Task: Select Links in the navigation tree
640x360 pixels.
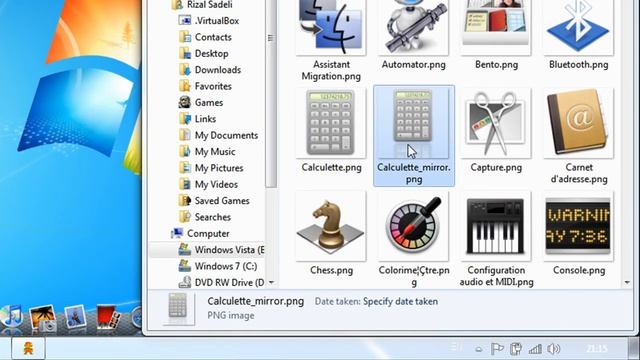Action: coord(197,118)
